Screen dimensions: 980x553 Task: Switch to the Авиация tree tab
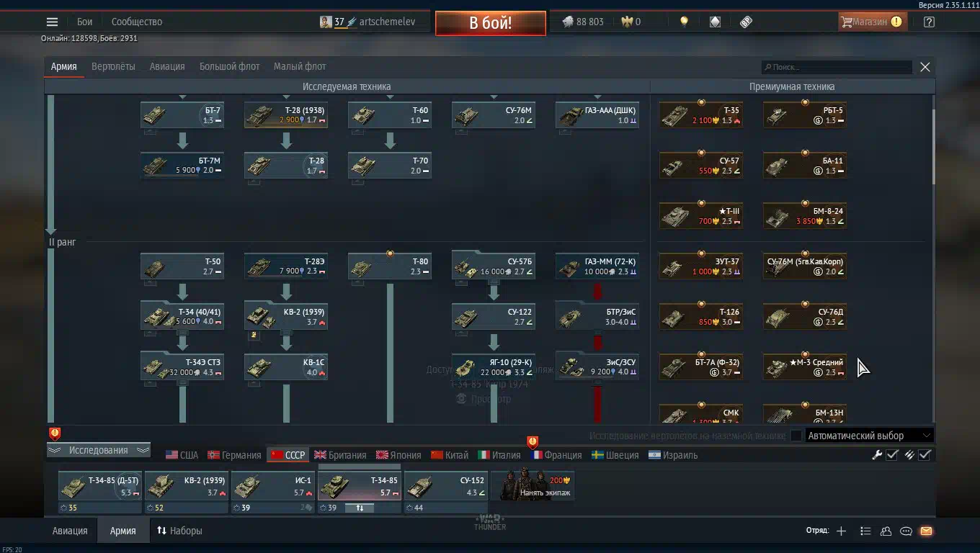[x=167, y=66]
